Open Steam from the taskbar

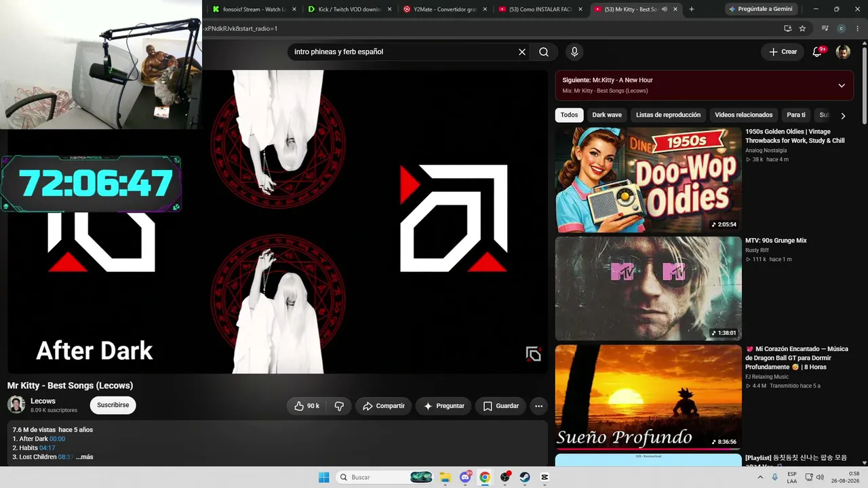tap(525, 477)
